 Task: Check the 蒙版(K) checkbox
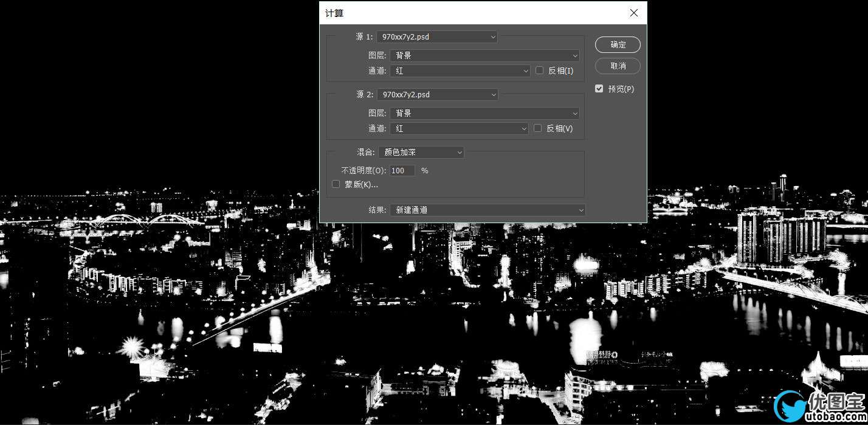336,184
